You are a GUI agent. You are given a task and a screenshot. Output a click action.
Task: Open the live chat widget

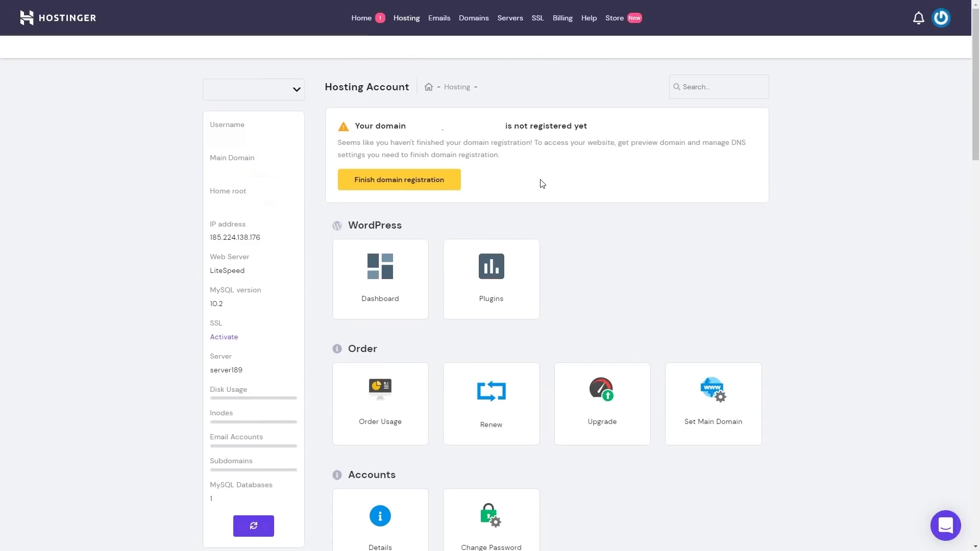(x=946, y=525)
